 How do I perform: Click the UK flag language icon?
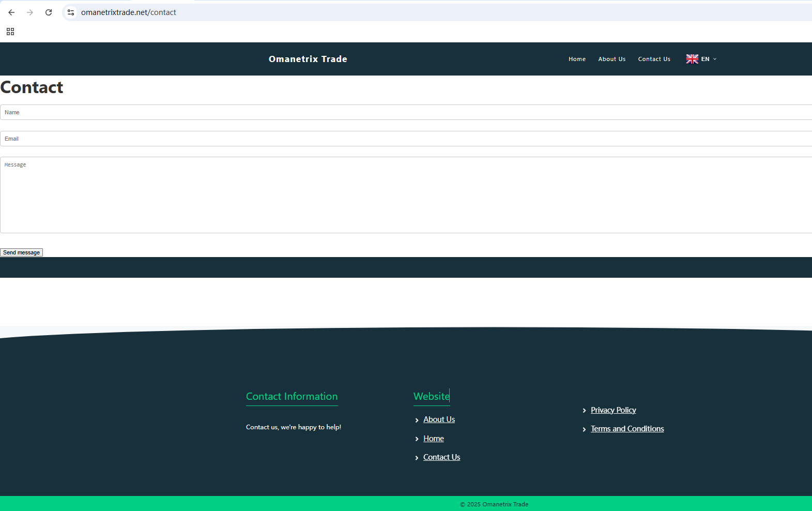pos(692,59)
